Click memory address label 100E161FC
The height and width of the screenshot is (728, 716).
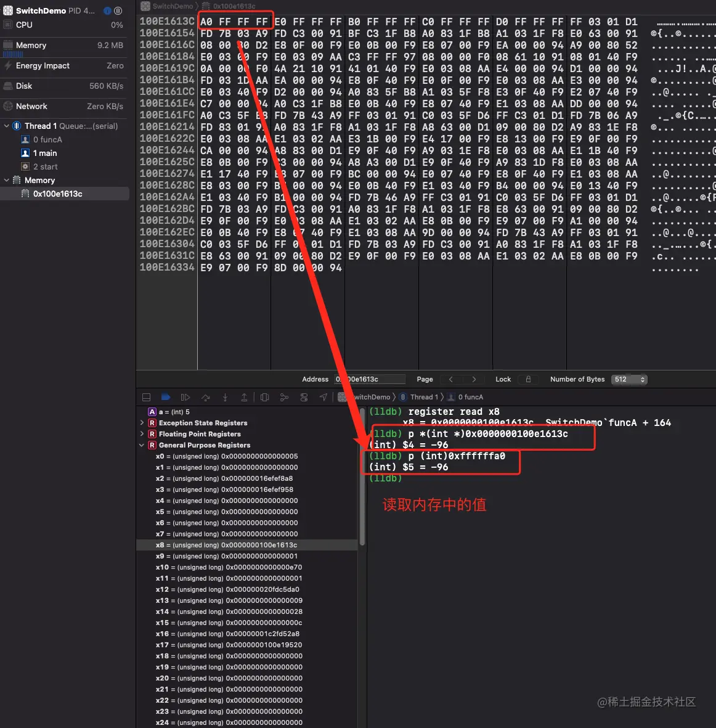click(x=167, y=115)
